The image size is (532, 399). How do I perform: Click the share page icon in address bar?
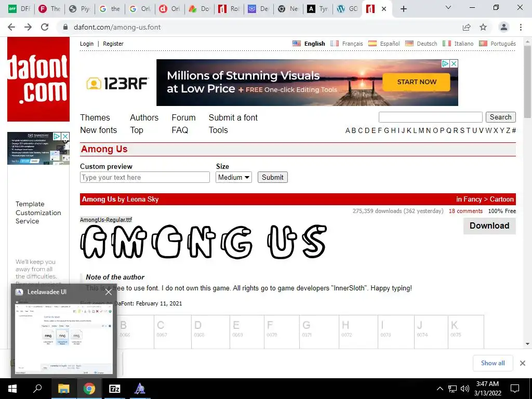467,27
